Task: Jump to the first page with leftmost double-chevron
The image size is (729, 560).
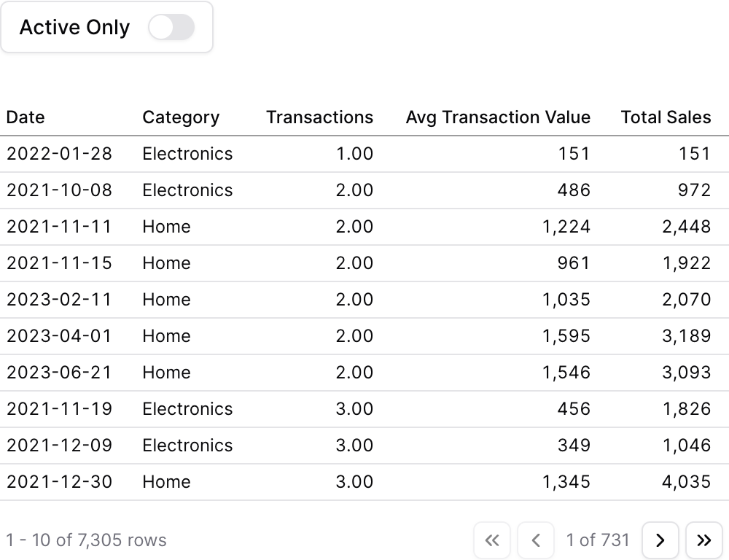Action: (492, 540)
